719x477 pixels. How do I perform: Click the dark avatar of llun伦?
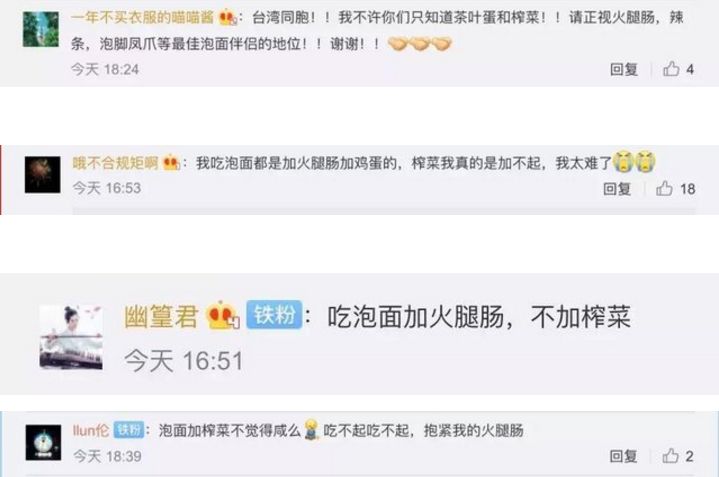coord(43,442)
